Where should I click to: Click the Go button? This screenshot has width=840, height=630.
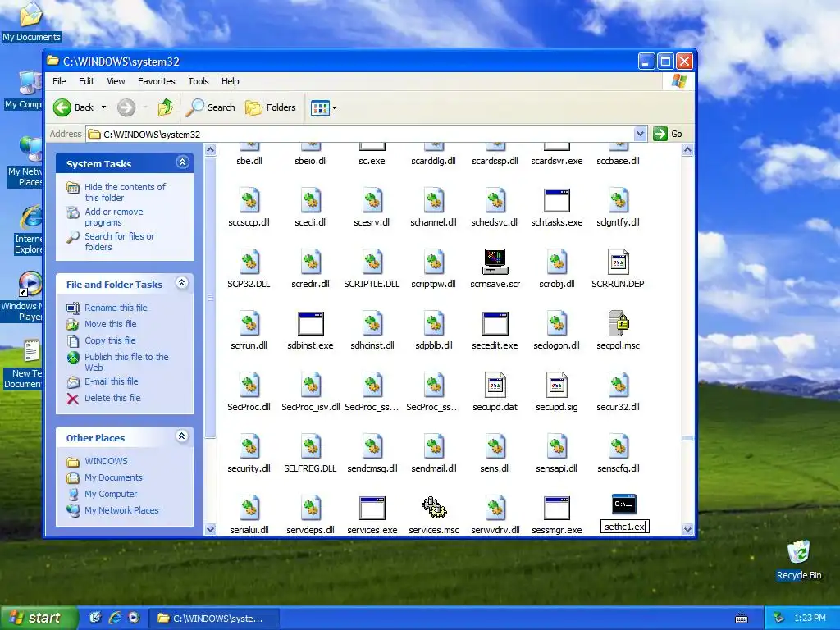coord(668,134)
